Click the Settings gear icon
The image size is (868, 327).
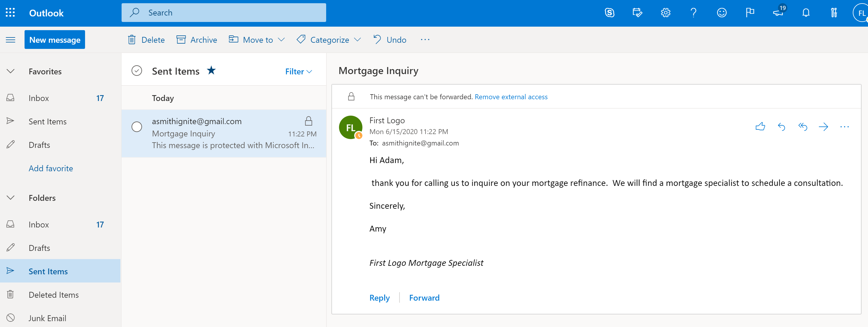(665, 12)
